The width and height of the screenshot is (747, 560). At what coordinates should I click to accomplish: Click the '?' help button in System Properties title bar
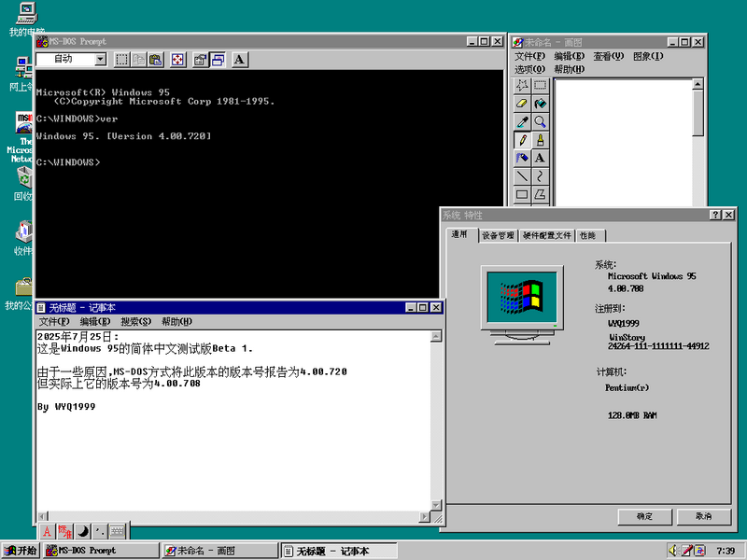click(715, 216)
